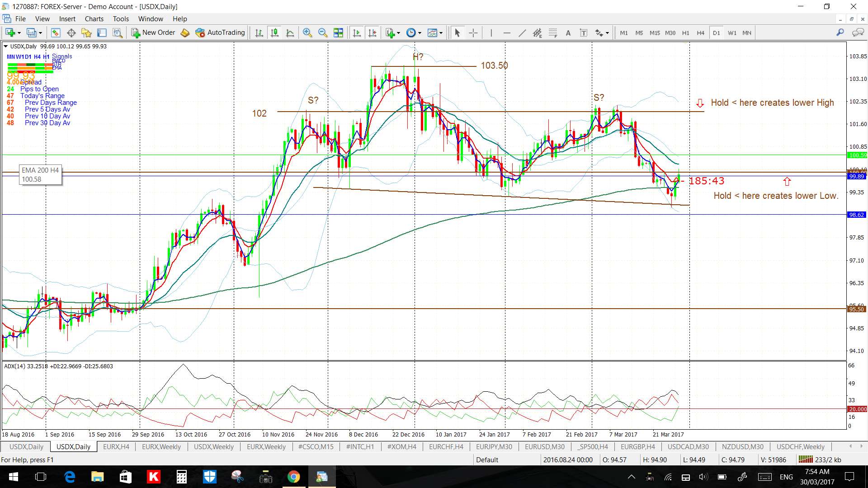Switch to the EURX,H4 chart tab

click(116, 447)
